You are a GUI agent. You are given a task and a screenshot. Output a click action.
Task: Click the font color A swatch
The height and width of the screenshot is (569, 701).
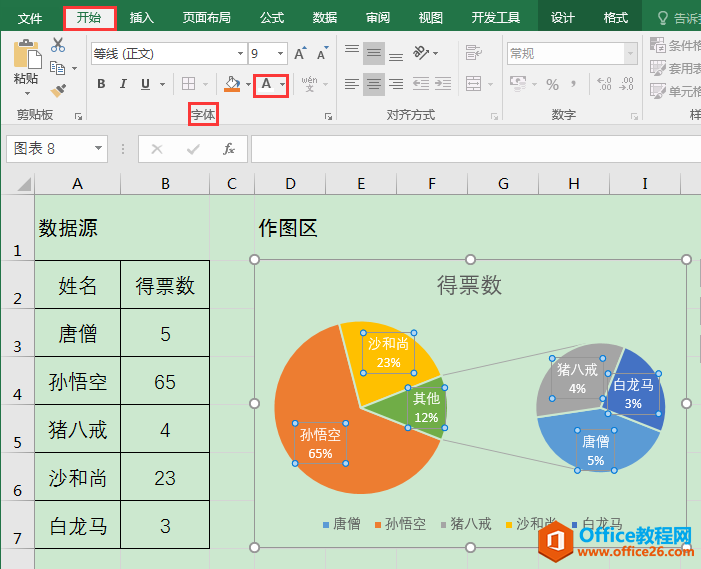click(266, 84)
